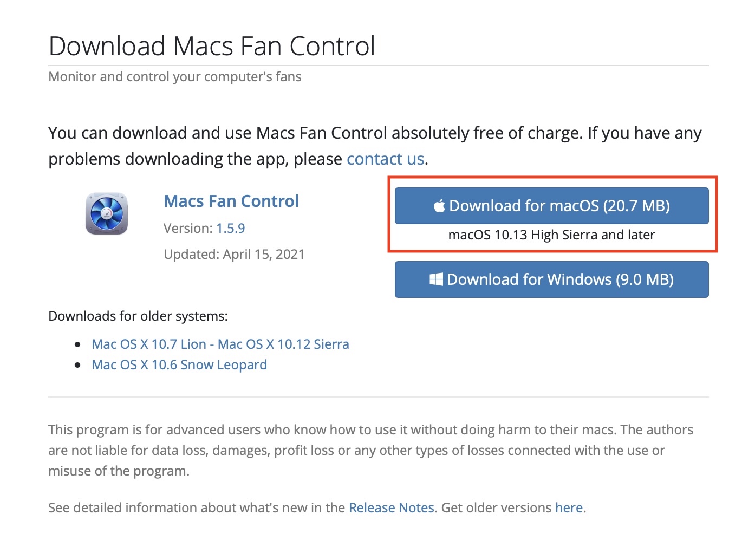
Task: Open the "contact us" link
Action: (385, 159)
